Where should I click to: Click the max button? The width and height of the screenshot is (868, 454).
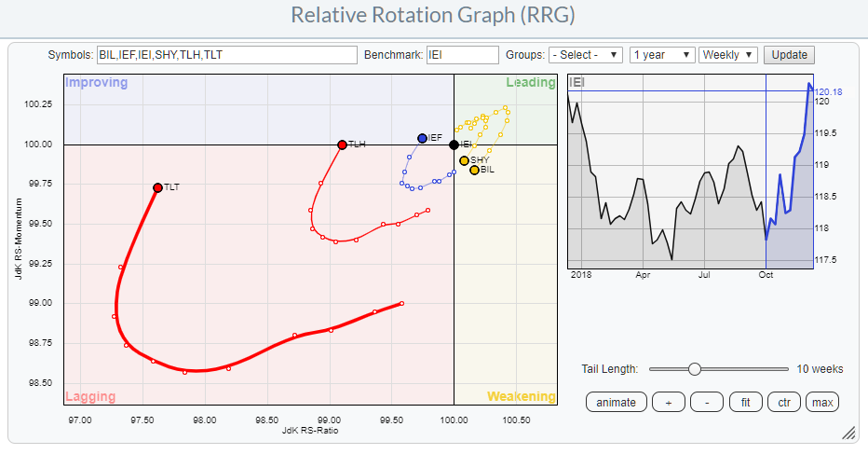coord(823,402)
